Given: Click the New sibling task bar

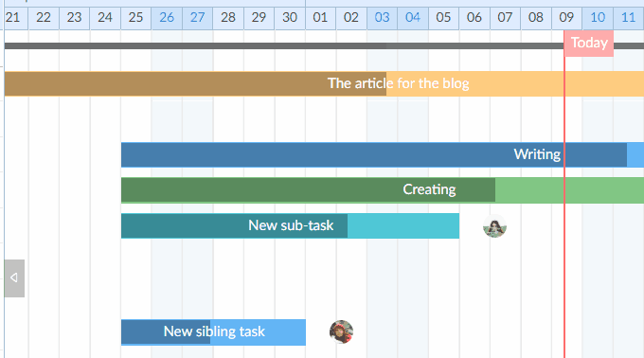Looking at the screenshot, I should [213, 332].
